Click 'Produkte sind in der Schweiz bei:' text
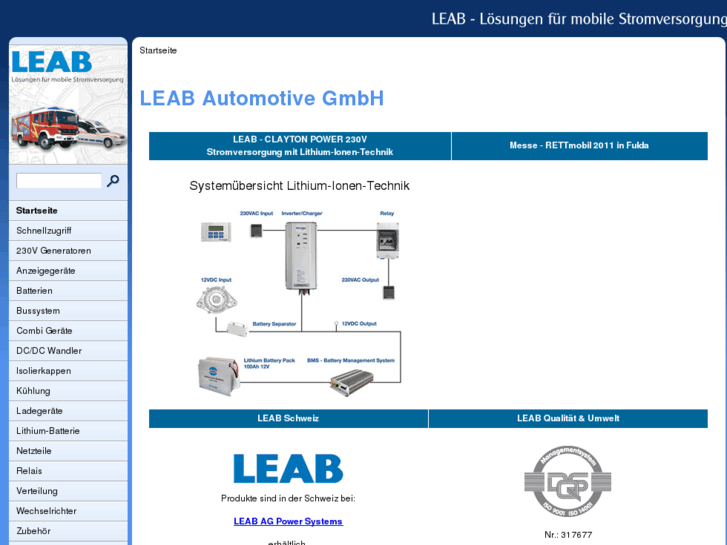 (x=288, y=499)
